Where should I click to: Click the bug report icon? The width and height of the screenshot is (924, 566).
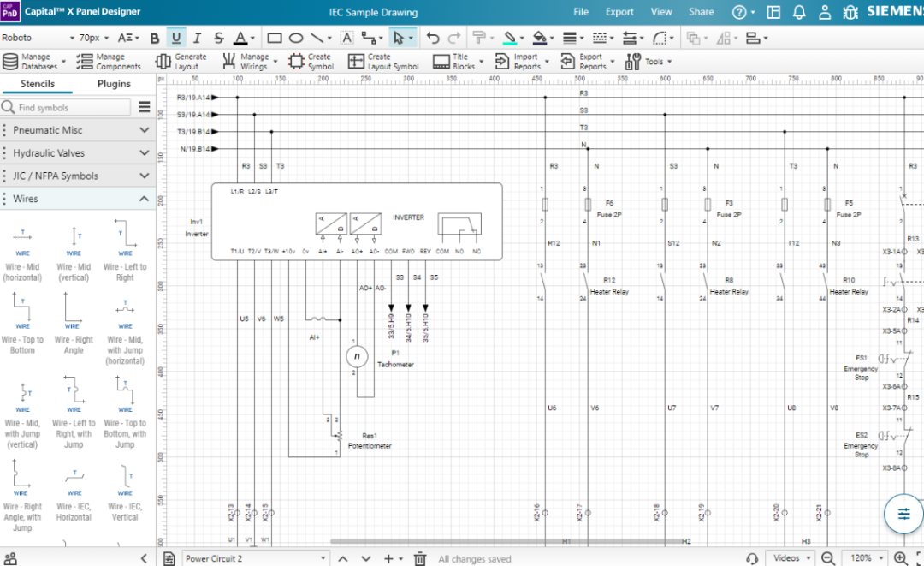(850, 12)
